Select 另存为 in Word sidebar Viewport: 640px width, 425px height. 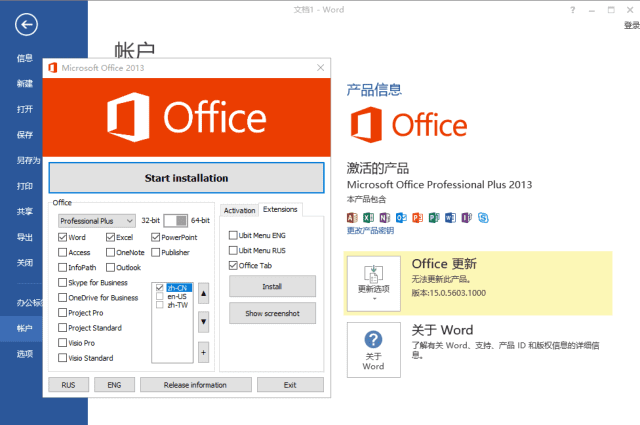click(x=29, y=160)
